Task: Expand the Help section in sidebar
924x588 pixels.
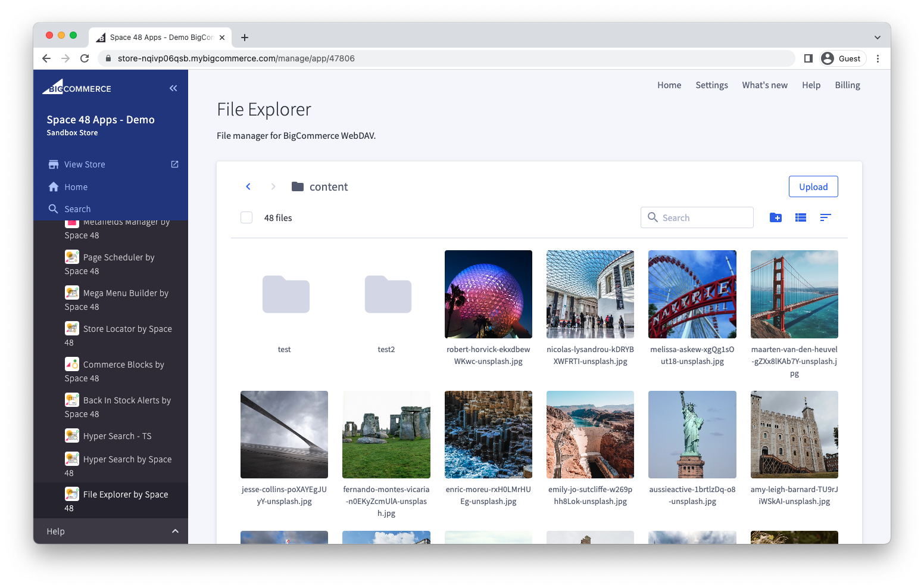Action: tap(111, 531)
